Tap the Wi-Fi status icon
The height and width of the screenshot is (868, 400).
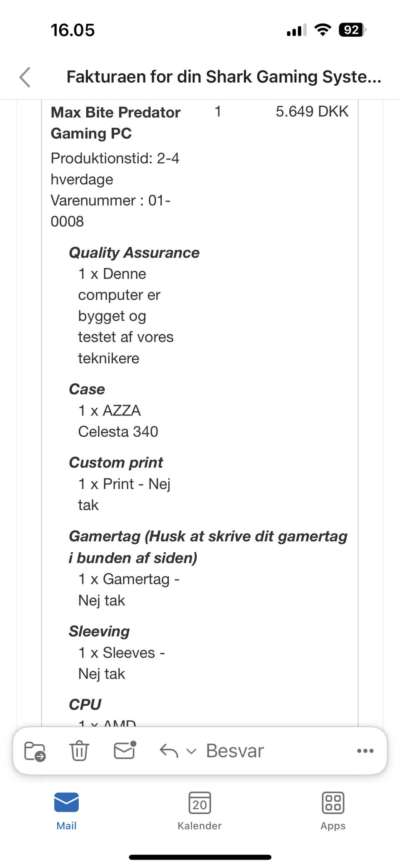(322, 30)
